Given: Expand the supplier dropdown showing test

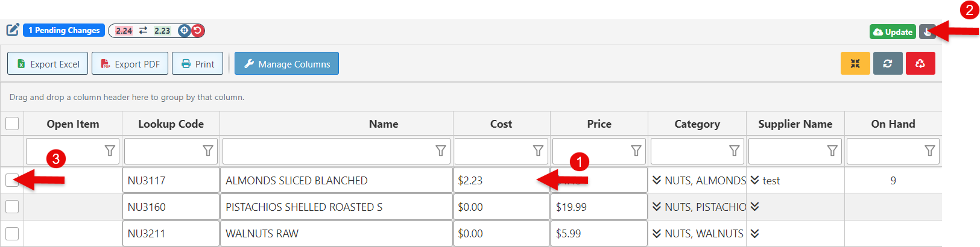Looking at the screenshot, I should 755,180.
